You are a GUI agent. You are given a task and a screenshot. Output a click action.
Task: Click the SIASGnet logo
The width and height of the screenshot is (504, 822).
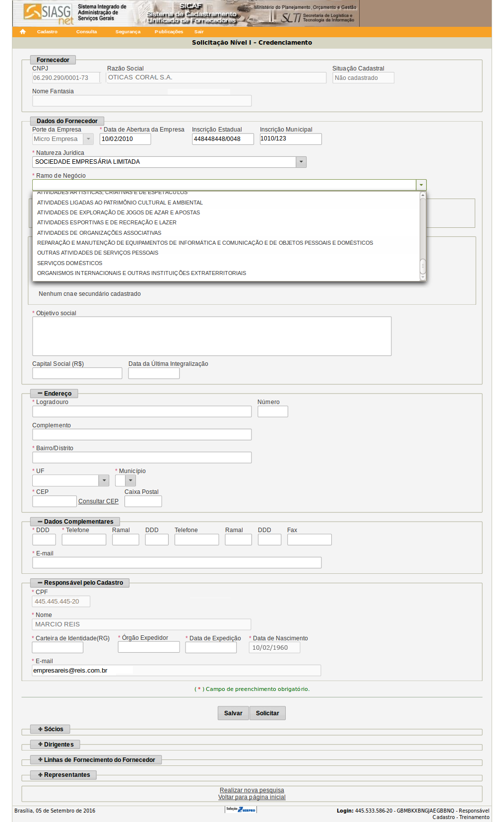tap(49, 14)
